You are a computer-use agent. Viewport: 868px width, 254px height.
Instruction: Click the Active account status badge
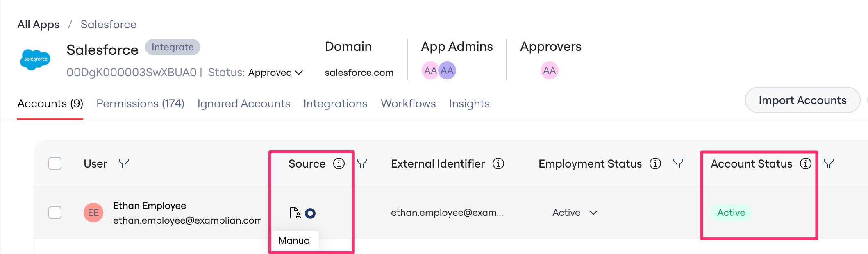pyautogui.click(x=731, y=213)
